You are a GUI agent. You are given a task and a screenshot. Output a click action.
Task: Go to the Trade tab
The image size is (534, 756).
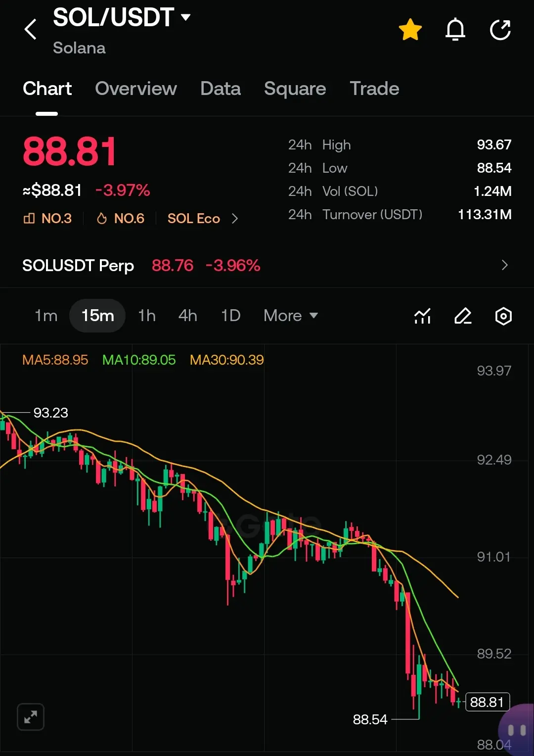tap(374, 89)
